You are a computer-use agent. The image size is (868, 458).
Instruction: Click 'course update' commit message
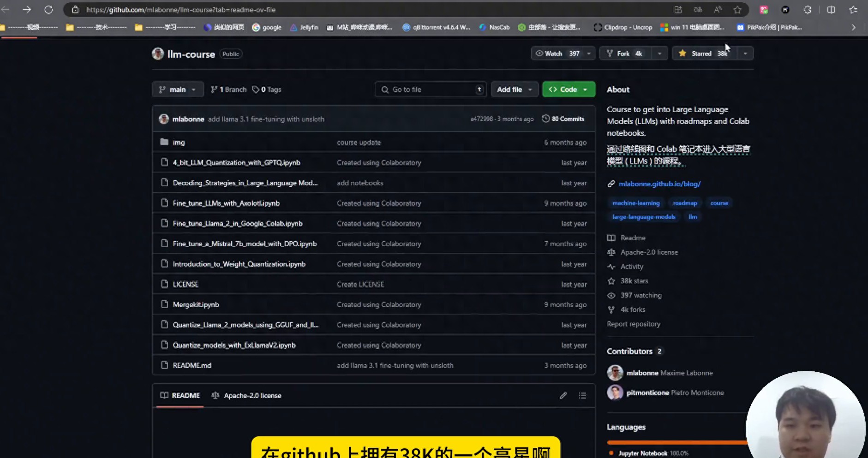pos(359,143)
